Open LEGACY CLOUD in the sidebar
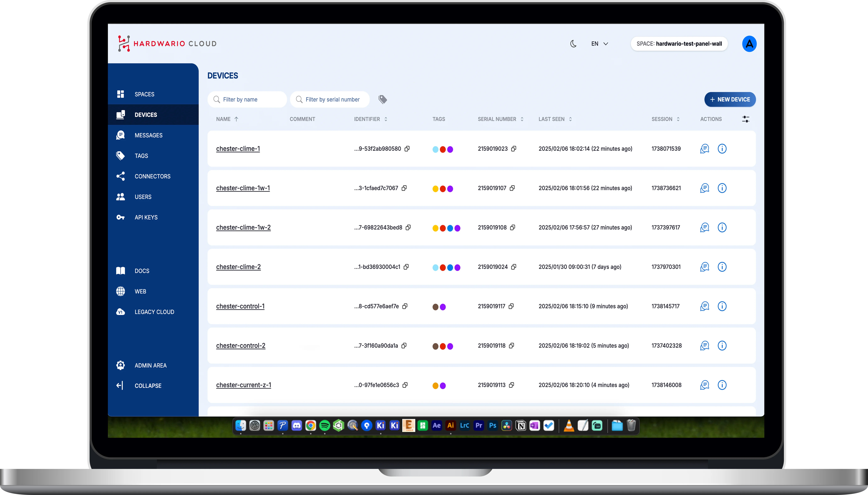Screen dimensions: 868x495 (x=153, y=312)
